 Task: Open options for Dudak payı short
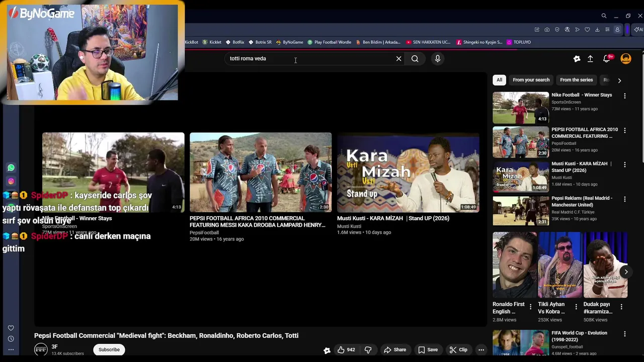coord(621,306)
